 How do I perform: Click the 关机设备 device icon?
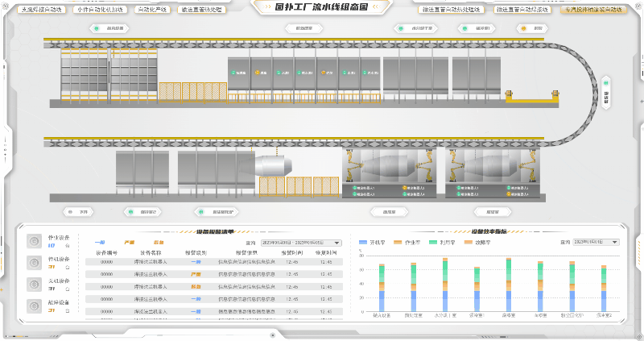click(x=34, y=285)
